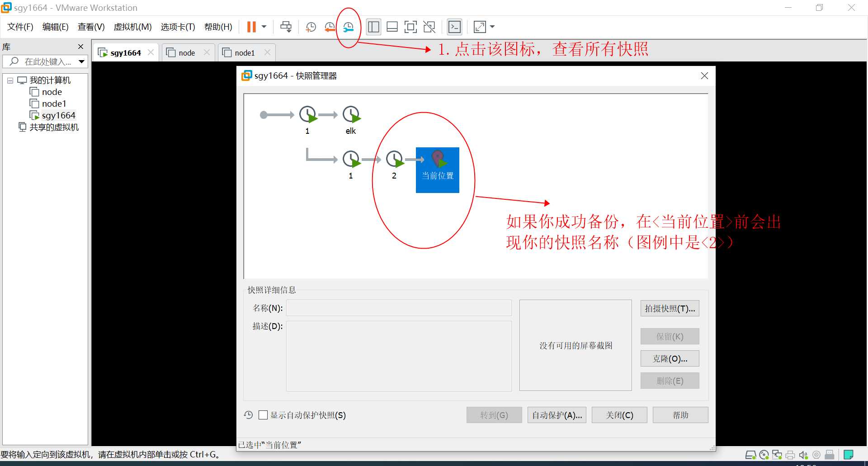Click the take snapshot toolbar icon
This screenshot has height=466, width=868.
311,27
